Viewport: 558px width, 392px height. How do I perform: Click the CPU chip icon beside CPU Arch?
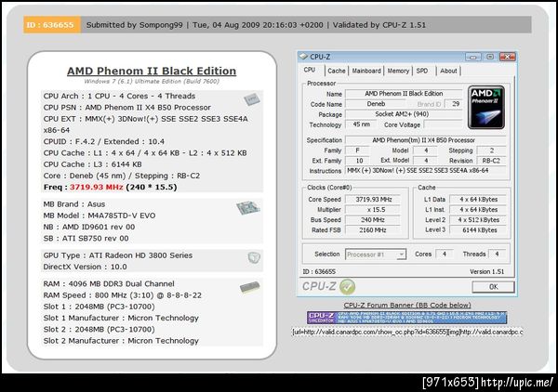[252, 99]
